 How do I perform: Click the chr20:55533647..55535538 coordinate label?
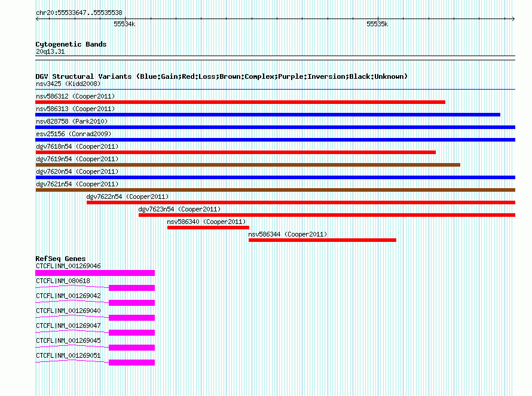(79, 13)
